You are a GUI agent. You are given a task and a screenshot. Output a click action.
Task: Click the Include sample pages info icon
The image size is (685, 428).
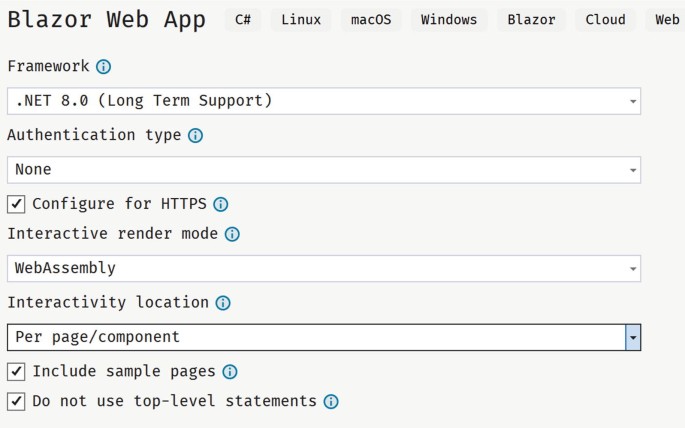[230, 372]
